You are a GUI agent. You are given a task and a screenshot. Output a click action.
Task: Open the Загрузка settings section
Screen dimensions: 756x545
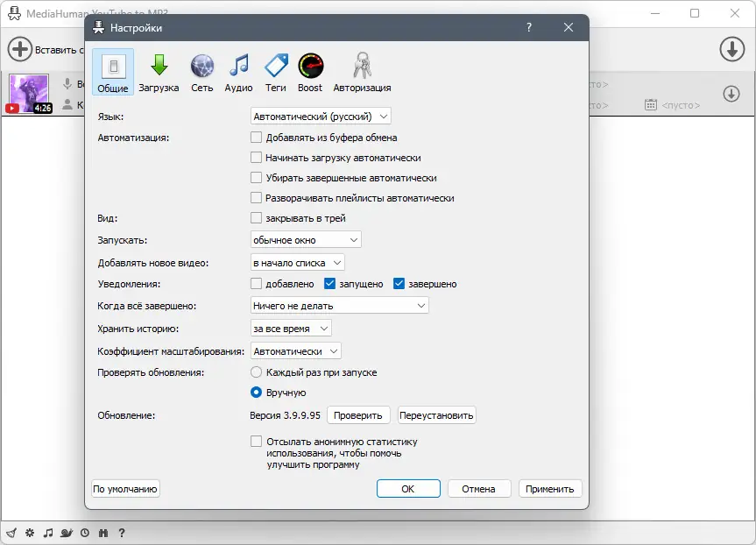pyautogui.click(x=160, y=70)
